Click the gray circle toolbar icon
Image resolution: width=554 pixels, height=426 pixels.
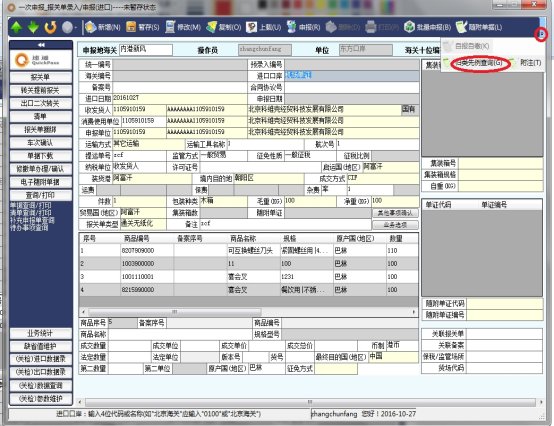[67, 27]
